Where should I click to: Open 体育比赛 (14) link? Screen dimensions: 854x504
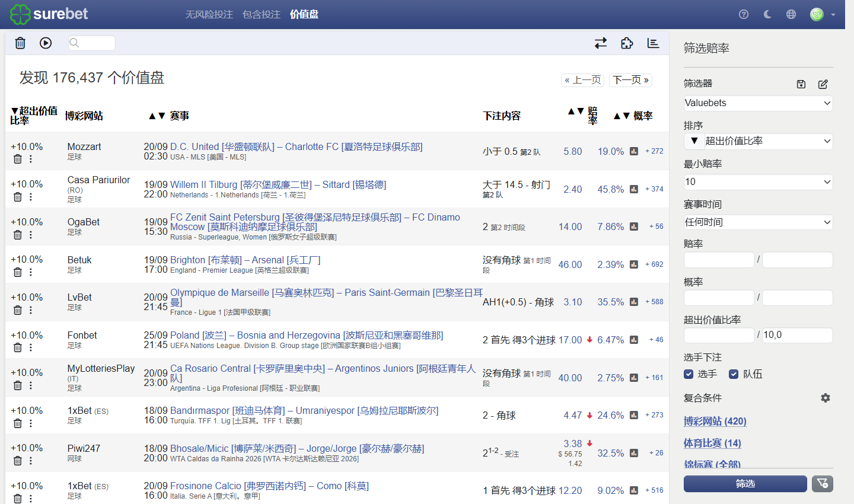[712, 443]
